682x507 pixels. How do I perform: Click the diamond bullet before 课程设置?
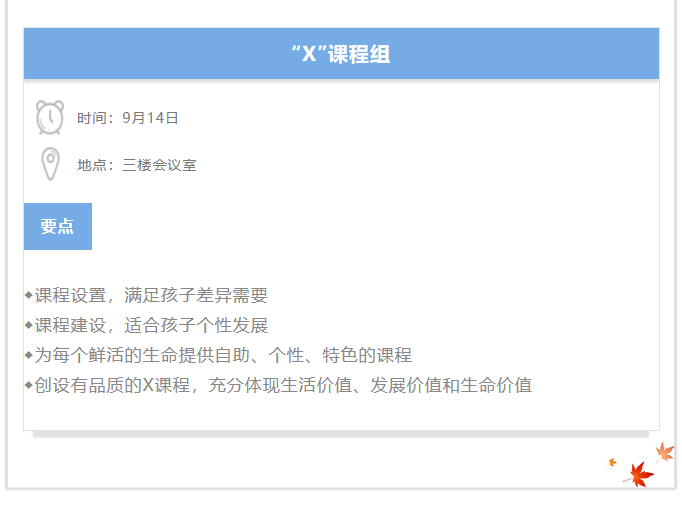coord(28,295)
